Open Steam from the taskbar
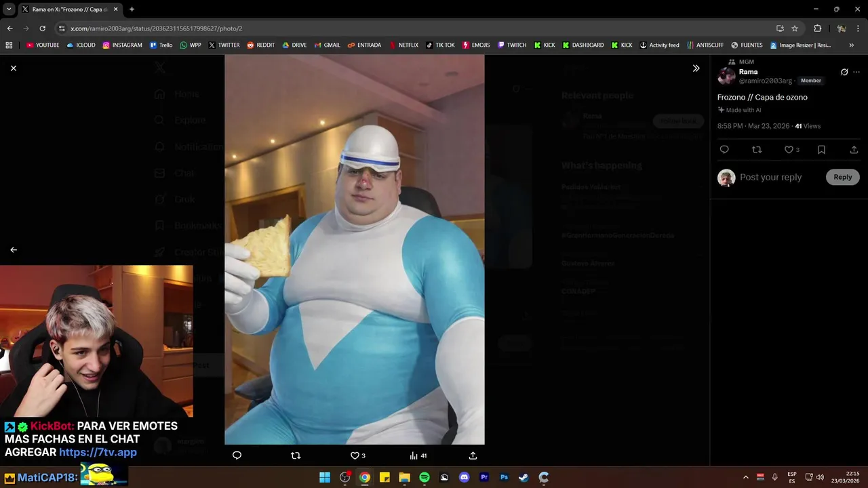This screenshot has height=488, width=868. click(x=524, y=477)
